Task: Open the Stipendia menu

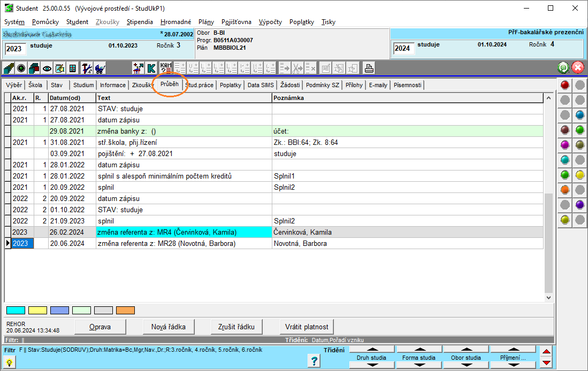Action: (140, 22)
